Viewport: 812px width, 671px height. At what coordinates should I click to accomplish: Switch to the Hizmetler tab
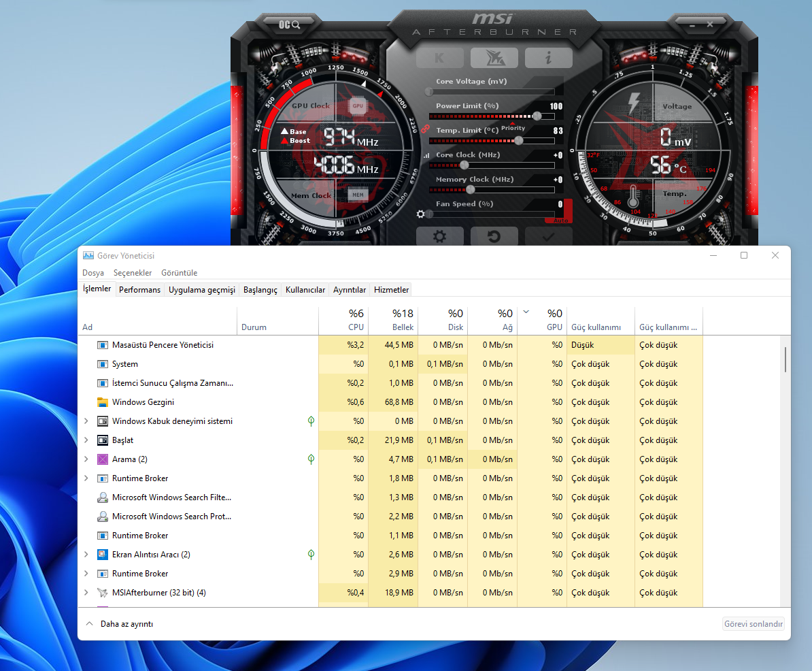392,290
